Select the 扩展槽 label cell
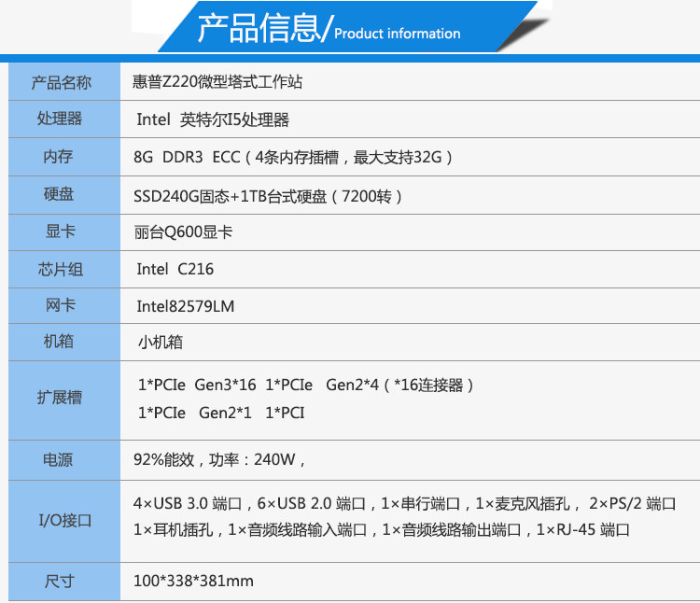The width and height of the screenshot is (700, 603). point(64,400)
